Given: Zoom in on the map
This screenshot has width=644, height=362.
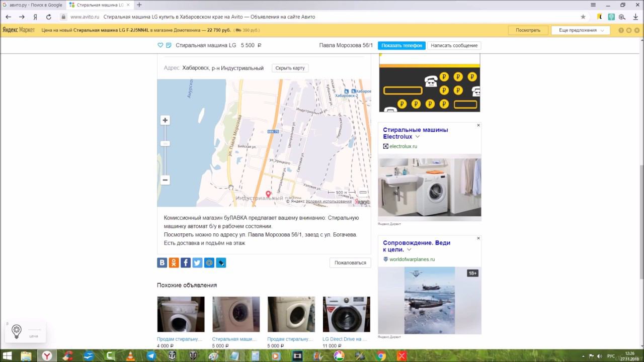Looking at the screenshot, I should [165, 120].
